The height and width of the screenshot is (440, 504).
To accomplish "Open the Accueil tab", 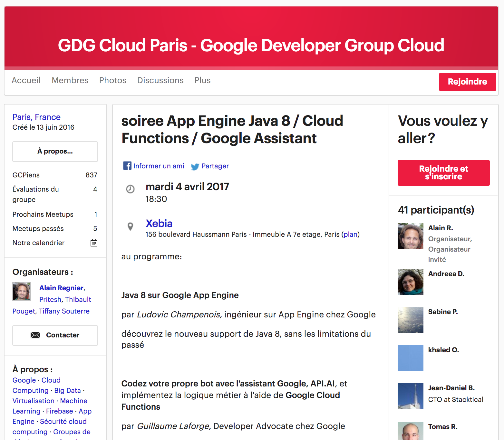I will (26, 80).
